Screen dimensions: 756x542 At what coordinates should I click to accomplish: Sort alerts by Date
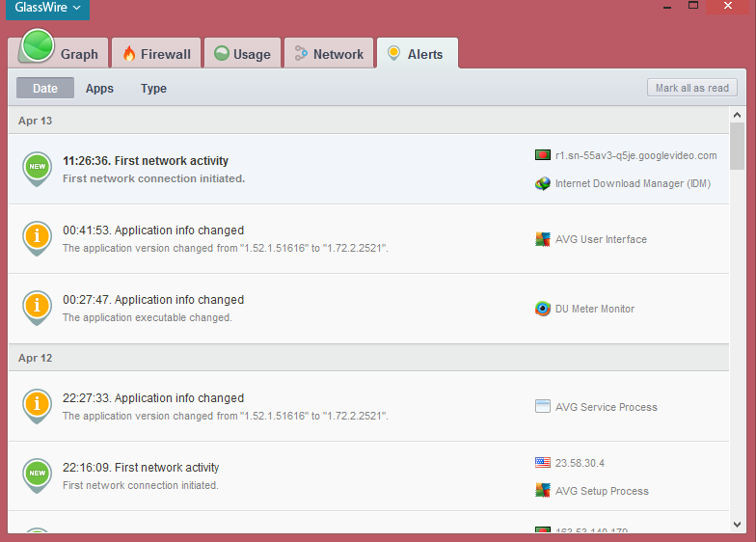45,89
